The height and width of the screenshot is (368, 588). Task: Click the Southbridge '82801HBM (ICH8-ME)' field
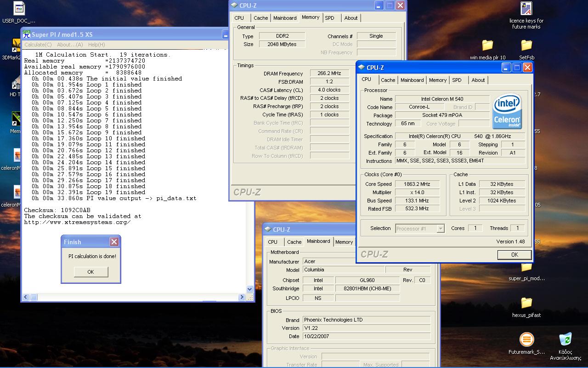coord(367,288)
